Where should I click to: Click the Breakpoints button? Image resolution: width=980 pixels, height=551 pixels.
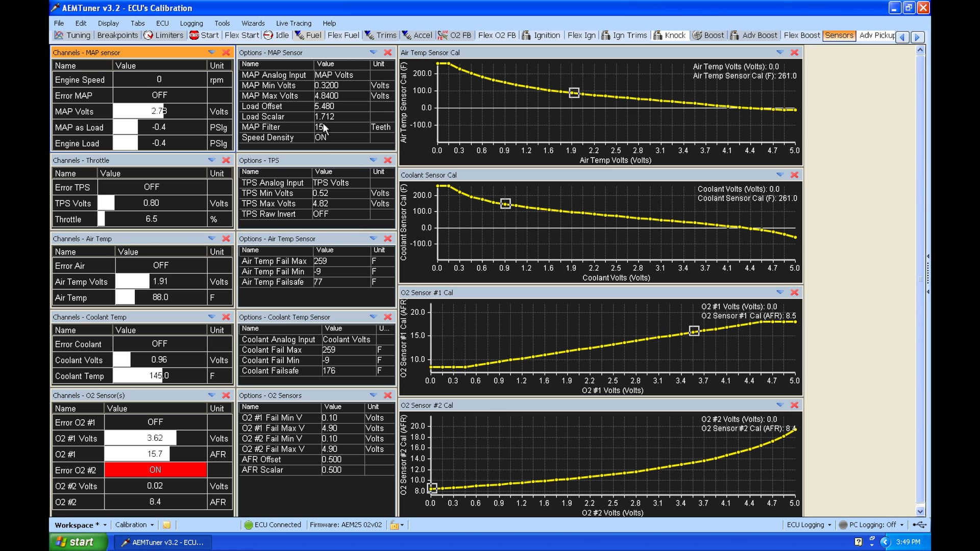117,35
